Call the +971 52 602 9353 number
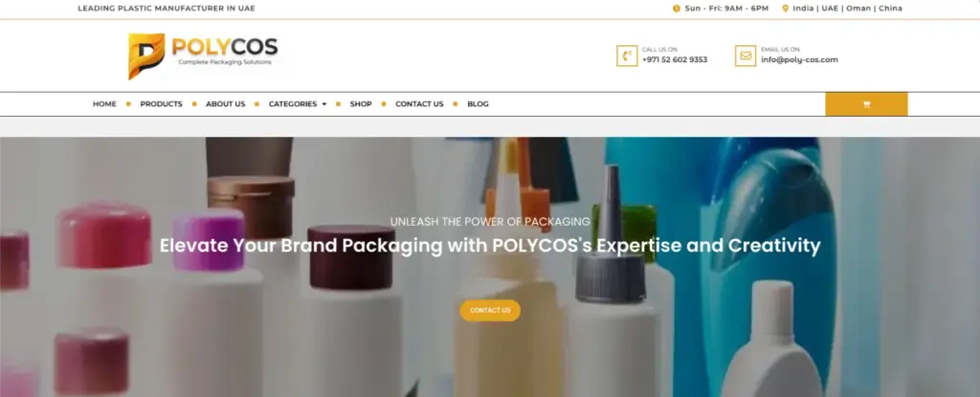 [x=675, y=60]
